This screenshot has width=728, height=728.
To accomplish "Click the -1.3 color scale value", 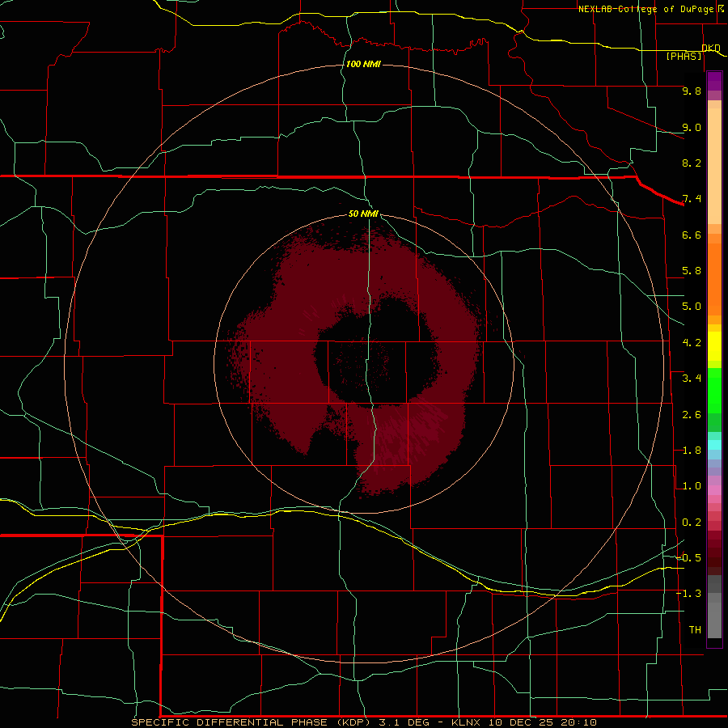I will (689, 594).
